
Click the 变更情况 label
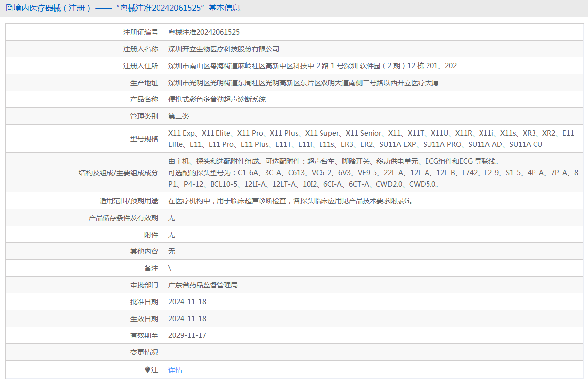coord(144,353)
